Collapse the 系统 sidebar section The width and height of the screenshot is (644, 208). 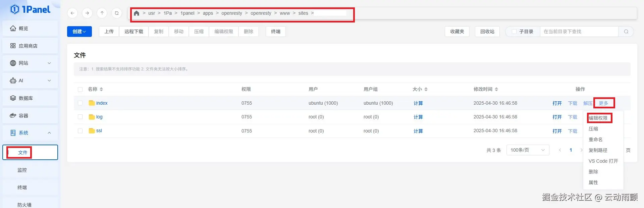tap(30, 133)
